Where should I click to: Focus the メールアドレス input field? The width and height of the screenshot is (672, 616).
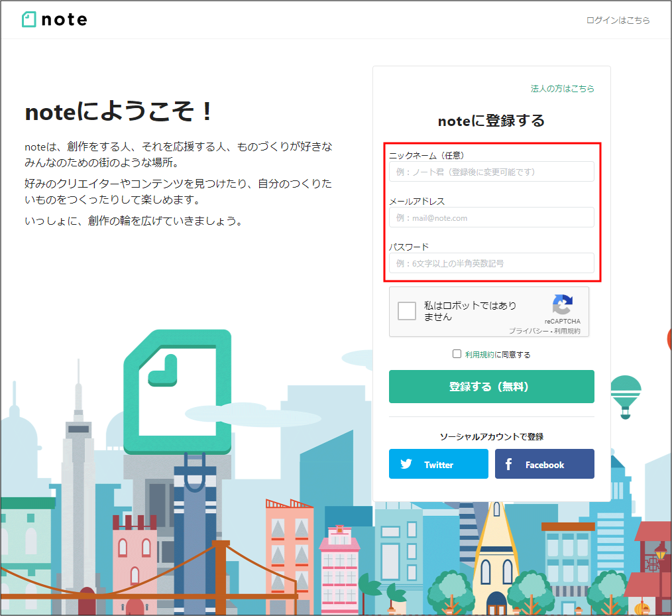tap(491, 217)
